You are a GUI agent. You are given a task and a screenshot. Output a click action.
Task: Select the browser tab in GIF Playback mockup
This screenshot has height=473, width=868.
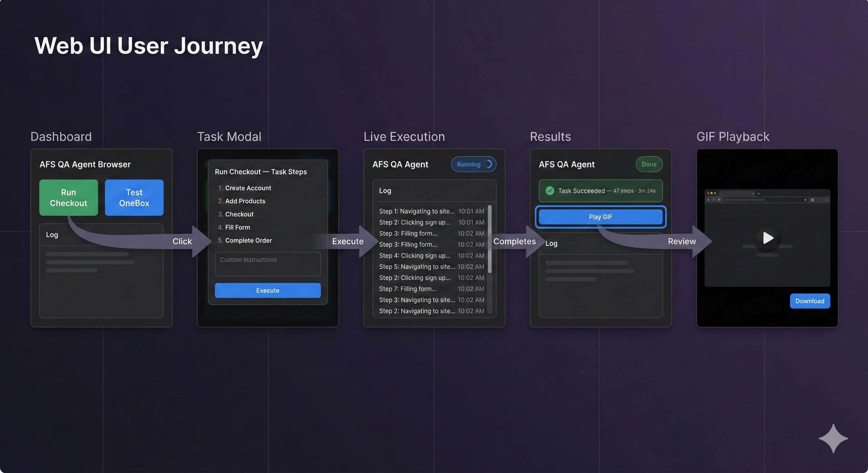[x=736, y=194]
